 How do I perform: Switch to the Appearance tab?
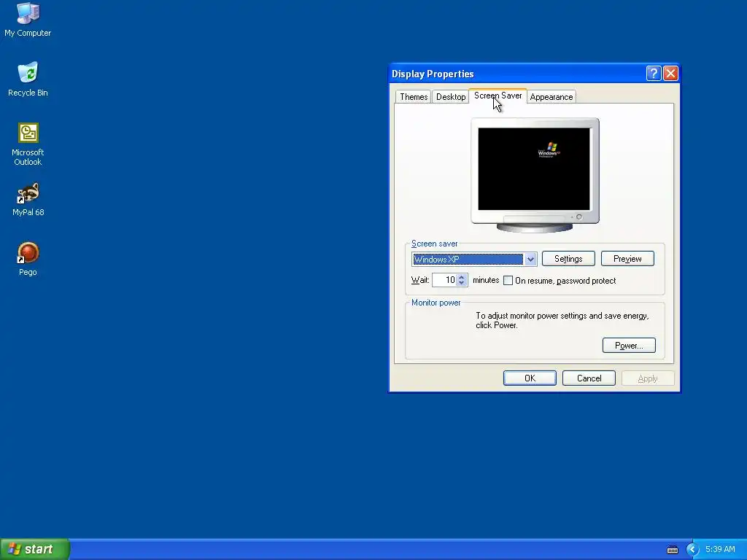click(x=551, y=97)
